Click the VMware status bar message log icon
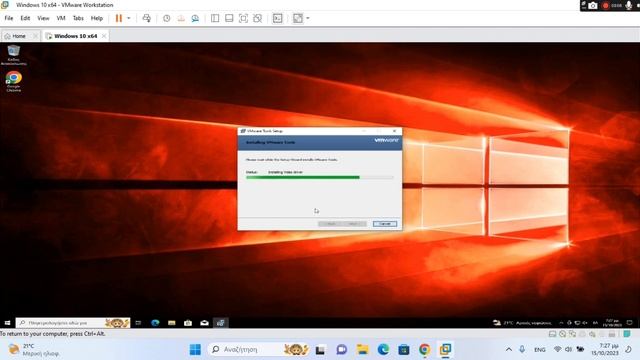The width and height of the screenshot is (640, 360). click(627, 334)
